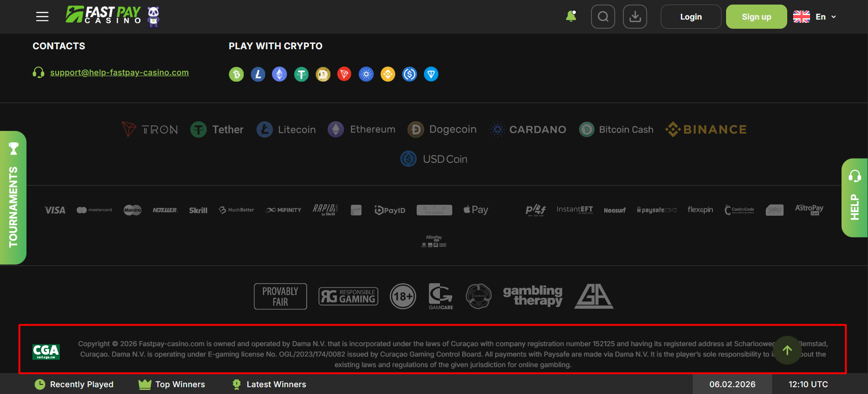The height and width of the screenshot is (394, 868).
Task: Open the support@help-fastpay-casino.com email link
Action: coord(119,73)
